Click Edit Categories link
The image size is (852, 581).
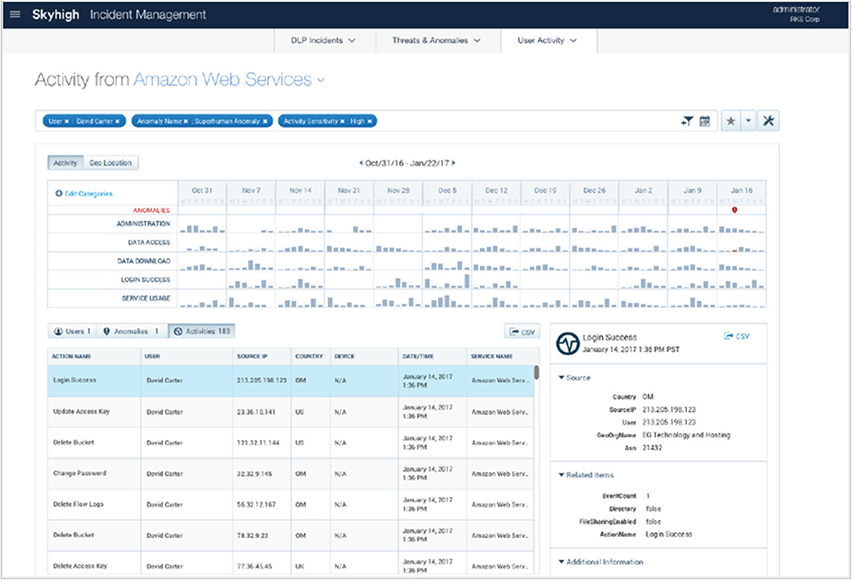[x=84, y=193]
